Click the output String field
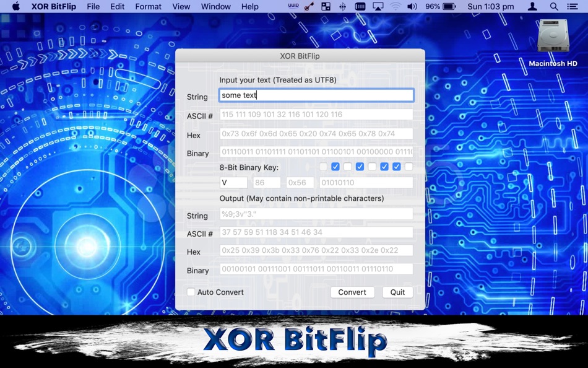Viewport: 588px width, 368px height. point(316,214)
